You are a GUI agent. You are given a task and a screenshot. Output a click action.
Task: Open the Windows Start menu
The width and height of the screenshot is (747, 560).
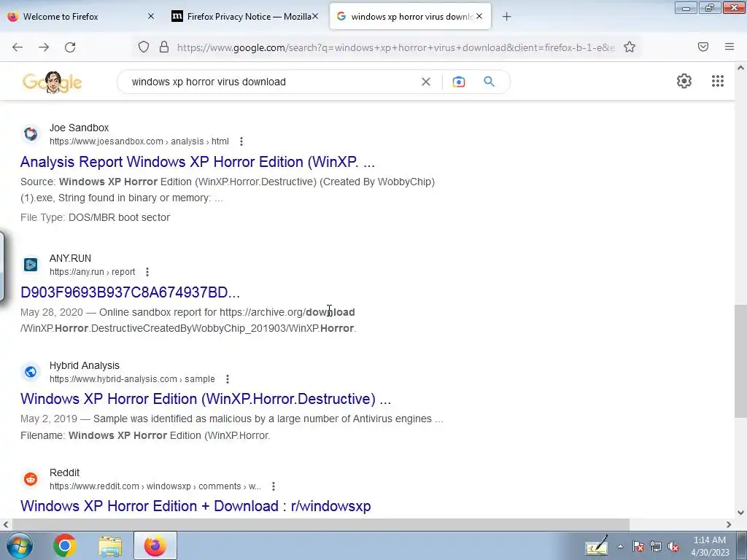pyautogui.click(x=19, y=545)
